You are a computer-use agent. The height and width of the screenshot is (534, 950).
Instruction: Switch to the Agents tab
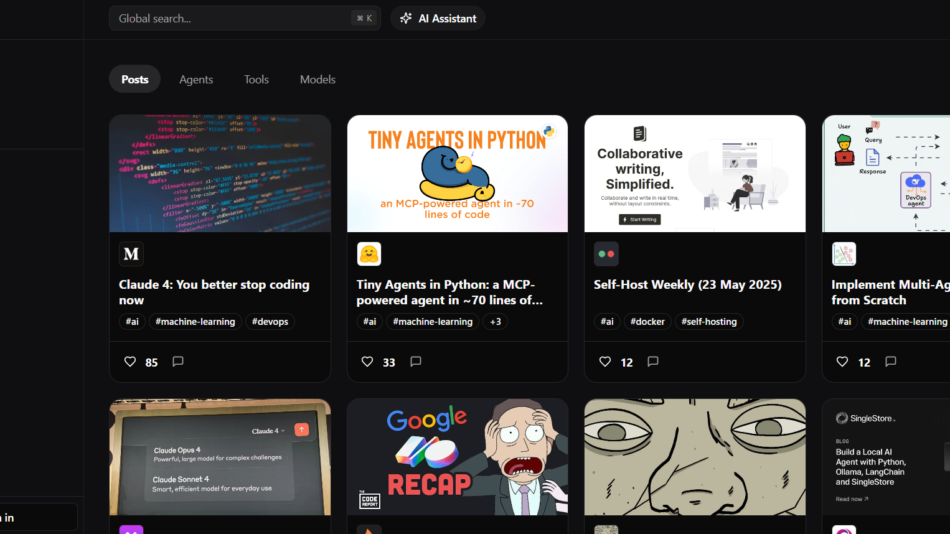tap(196, 79)
